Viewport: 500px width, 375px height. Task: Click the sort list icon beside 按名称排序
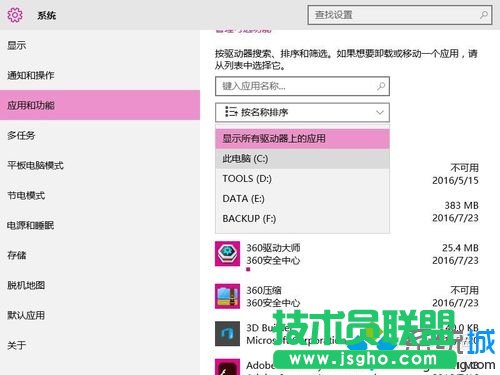(x=231, y=112)
